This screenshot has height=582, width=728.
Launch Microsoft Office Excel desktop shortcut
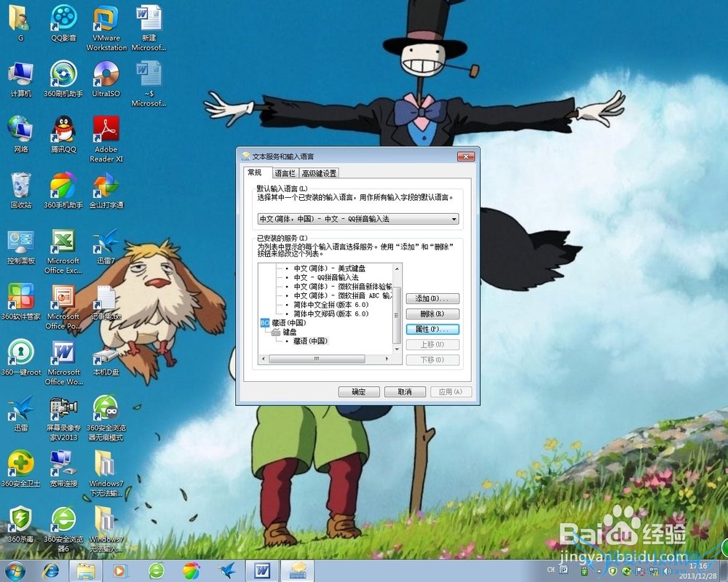pos(63,251)
